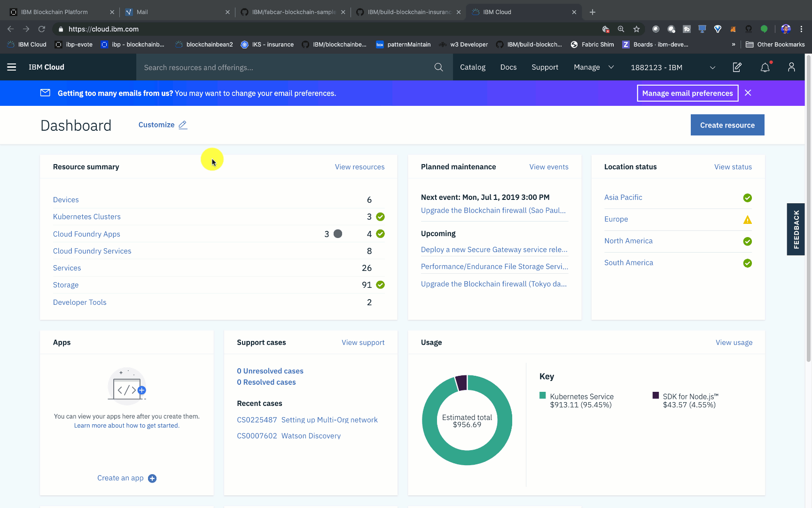Open the Fabric Shim bookmark
This screenshot has height=508, width=812.
(592, 45)
